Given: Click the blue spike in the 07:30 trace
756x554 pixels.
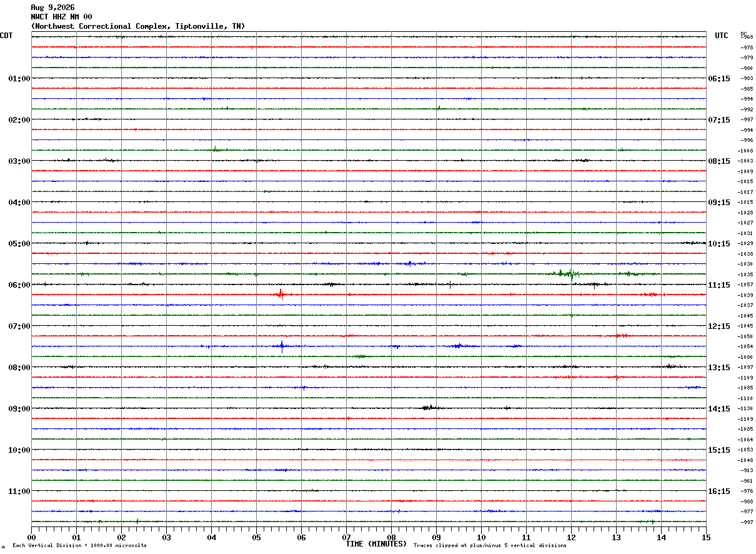Looking at the screenshot, I should 282,346.
